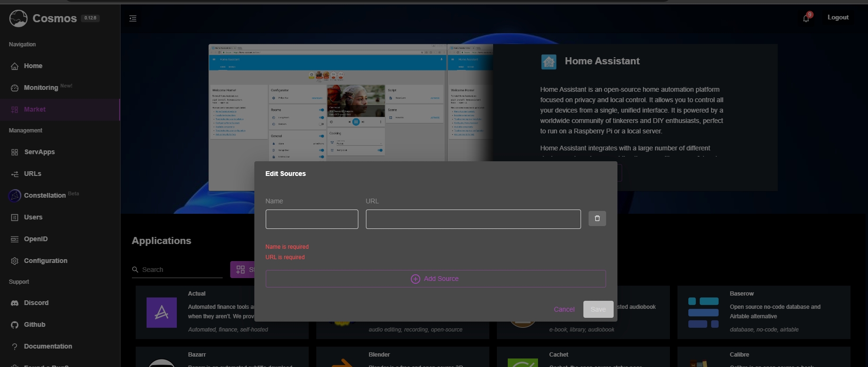Click into the source URL field
868x367 pixels.
473,219
